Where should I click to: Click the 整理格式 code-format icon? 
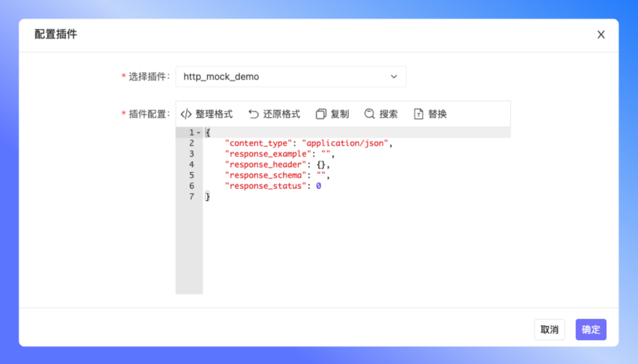point(185,114)
